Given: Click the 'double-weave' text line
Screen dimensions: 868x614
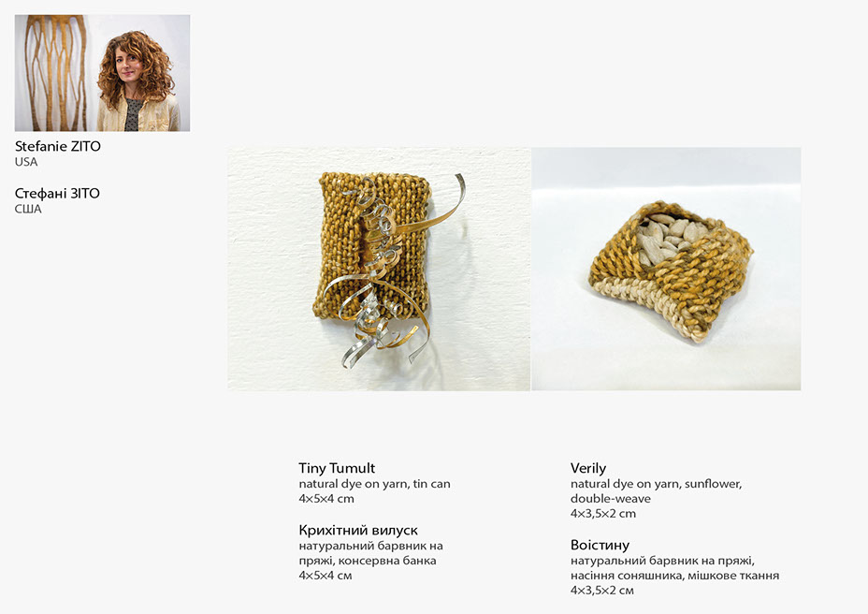Looking at the screenshot, I should point(611,499).
